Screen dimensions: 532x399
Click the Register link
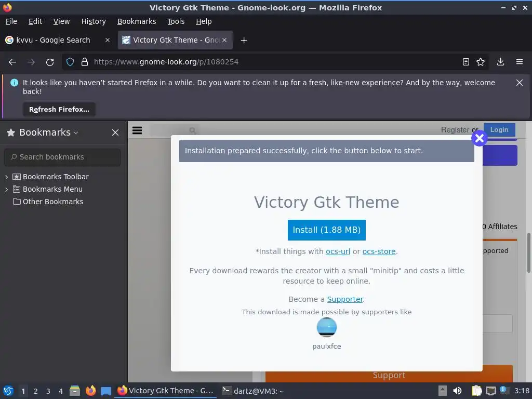pos(455,129)
